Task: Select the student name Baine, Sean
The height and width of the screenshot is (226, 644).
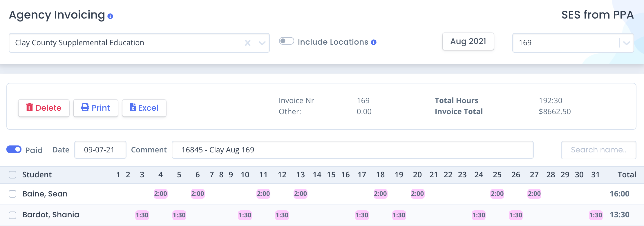Action: coord(45,194)
